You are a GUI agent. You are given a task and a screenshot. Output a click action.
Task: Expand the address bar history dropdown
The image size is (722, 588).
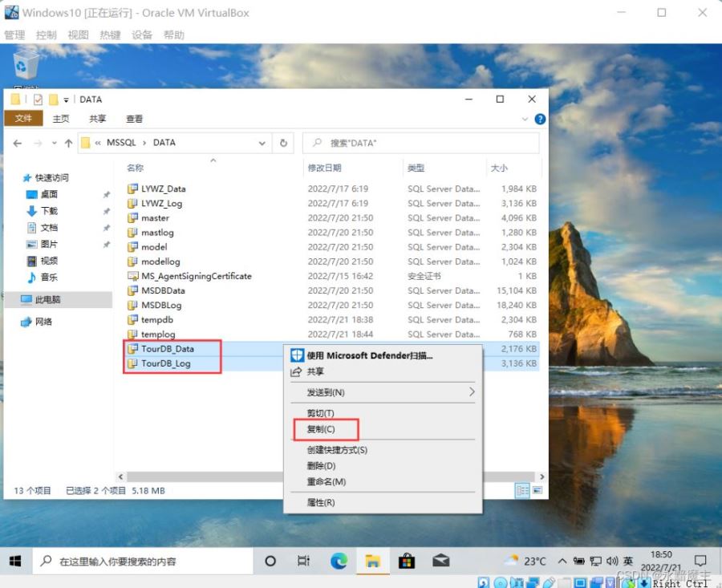point(262,143)
